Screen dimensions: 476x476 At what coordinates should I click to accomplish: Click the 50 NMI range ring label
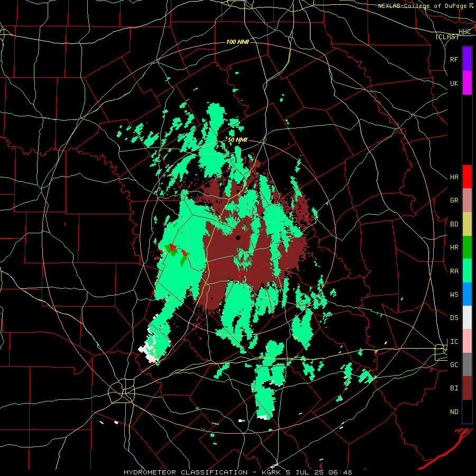(x=237, y=140)
